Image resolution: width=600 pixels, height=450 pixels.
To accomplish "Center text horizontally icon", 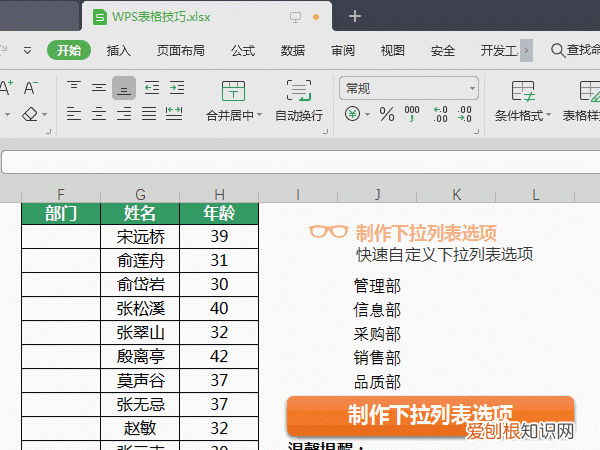I will [99, 114].
